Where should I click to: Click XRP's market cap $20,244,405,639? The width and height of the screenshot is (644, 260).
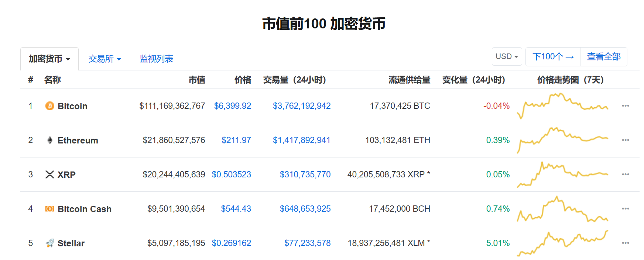point(174,174)
